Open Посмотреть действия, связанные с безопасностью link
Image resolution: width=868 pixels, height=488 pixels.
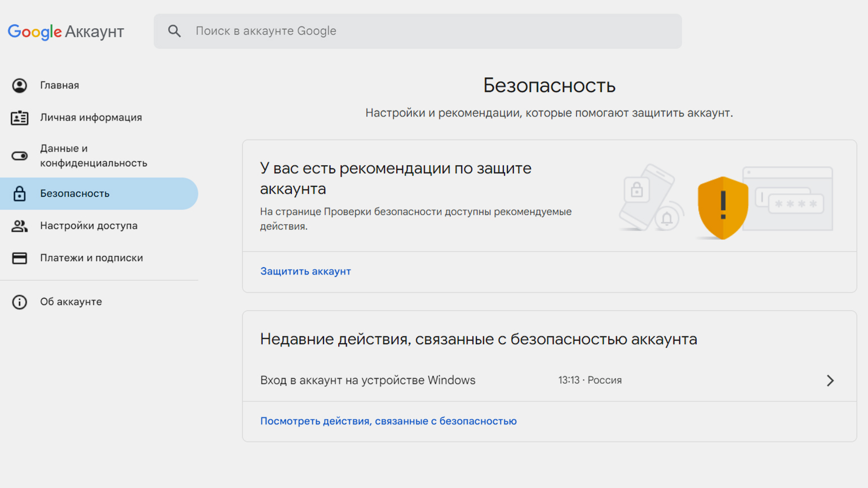(x=388, y=421)
